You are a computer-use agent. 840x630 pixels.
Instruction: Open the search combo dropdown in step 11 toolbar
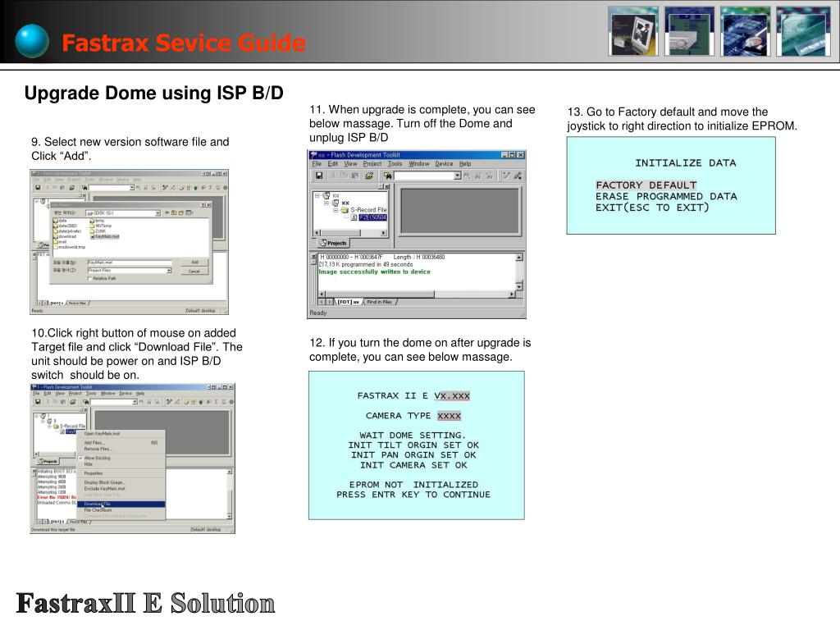coord(458,176)
